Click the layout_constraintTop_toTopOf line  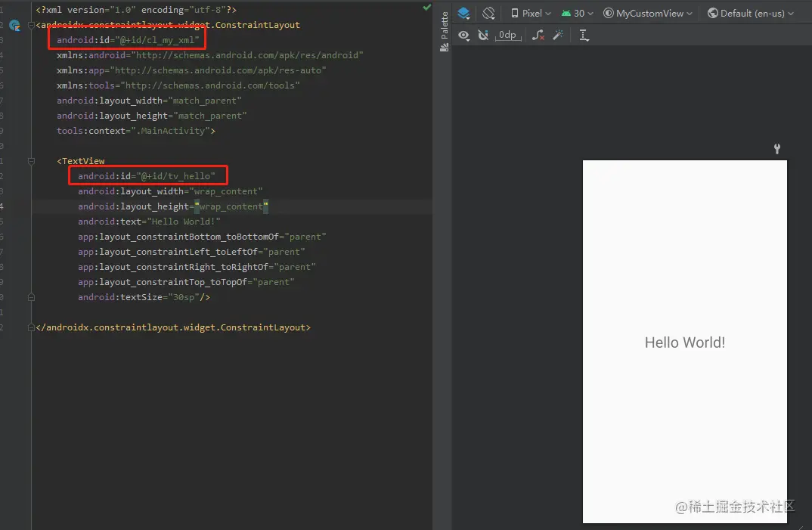click(x=187, y=282)
